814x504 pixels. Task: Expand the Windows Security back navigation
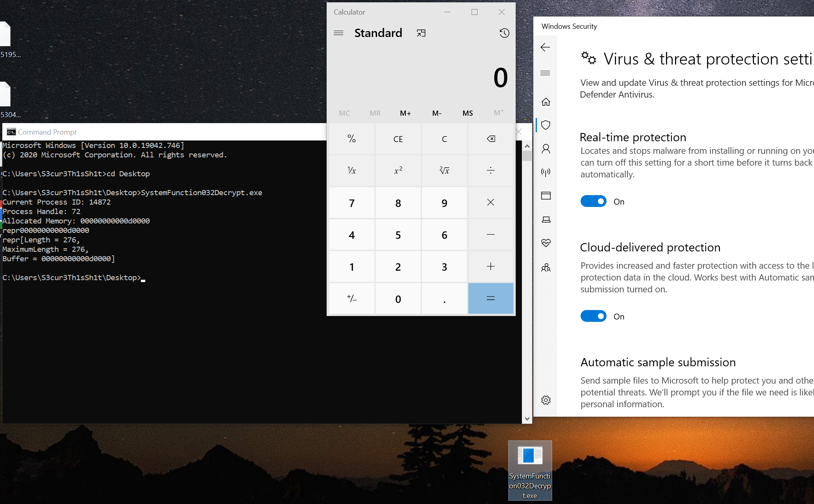click(546, 47)
